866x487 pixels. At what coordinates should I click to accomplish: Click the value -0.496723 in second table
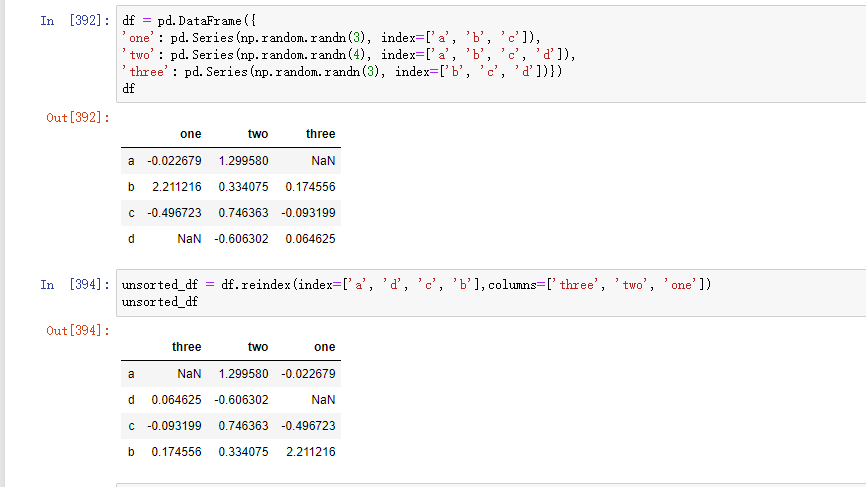tap(308, 425)
